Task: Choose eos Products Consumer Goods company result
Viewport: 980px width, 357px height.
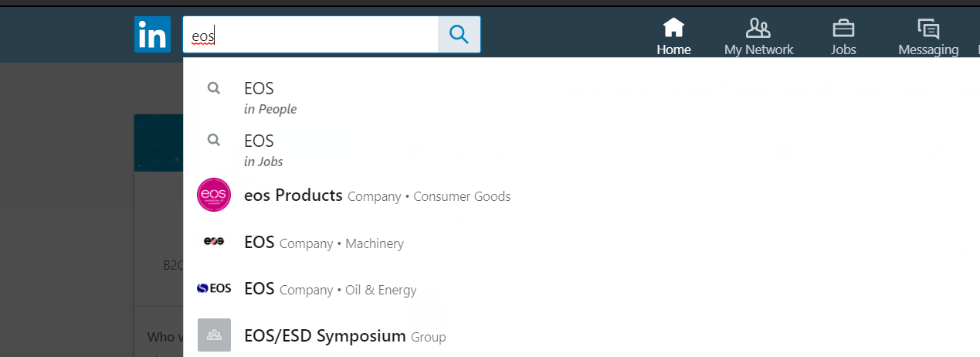Action: 377,195
